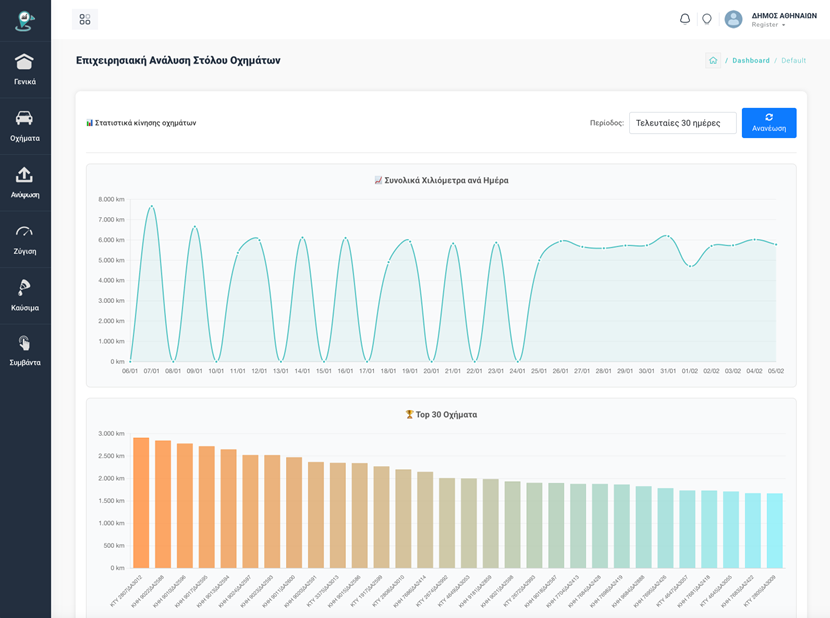This screenshot has width=830, height=618.
Task: Click the user avatar picture
Action: coord(734,19)
